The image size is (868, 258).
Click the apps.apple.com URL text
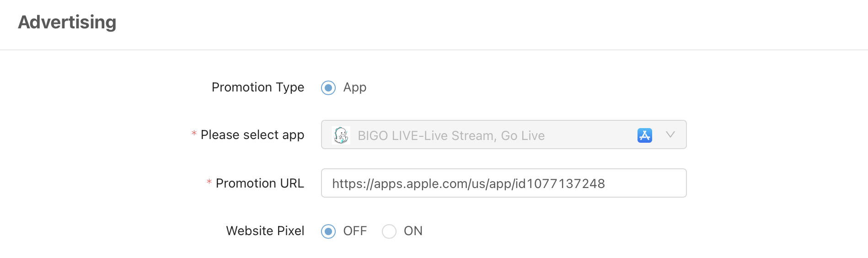[x=468, y=183]
